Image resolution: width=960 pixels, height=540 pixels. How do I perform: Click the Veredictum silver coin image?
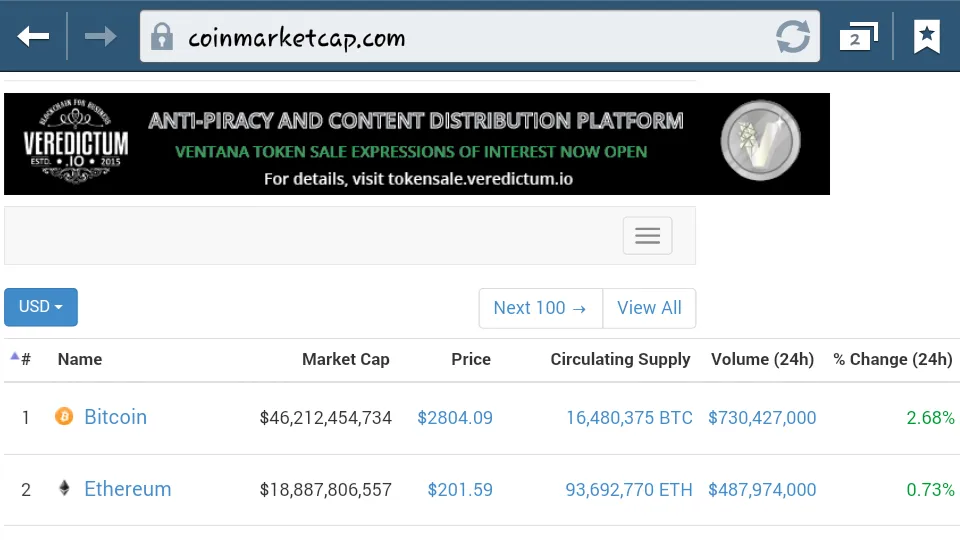point(760,141)
